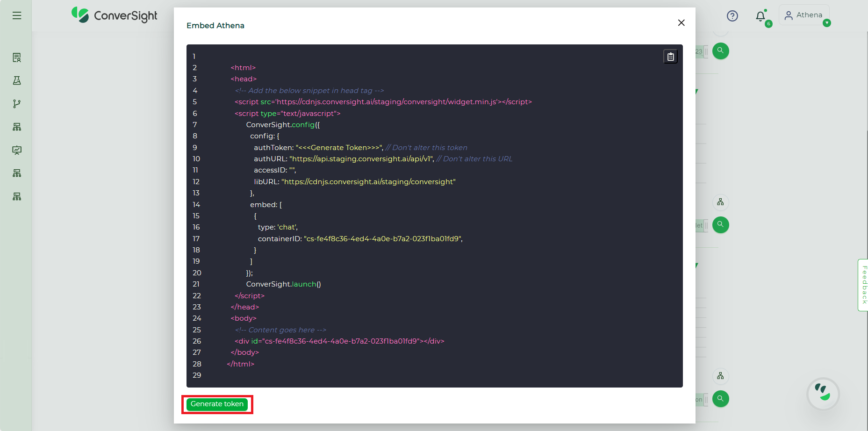Click the upper hierarchy circle icon behind the dialog

(x=720, y=202)
